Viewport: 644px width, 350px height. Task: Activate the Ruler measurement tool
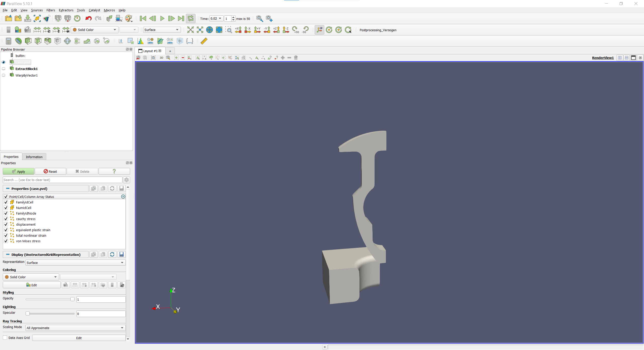pyautogui.click(x=204, y=41)
